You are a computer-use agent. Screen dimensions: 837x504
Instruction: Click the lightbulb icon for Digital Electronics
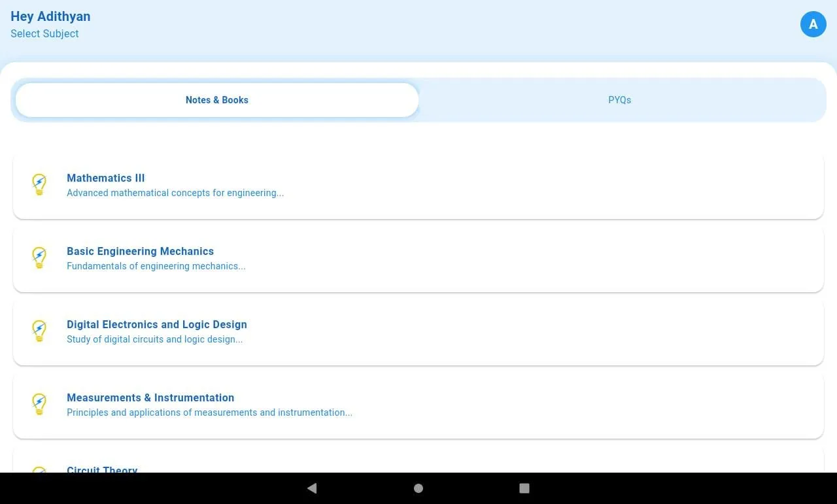click(x=39, y=331)
